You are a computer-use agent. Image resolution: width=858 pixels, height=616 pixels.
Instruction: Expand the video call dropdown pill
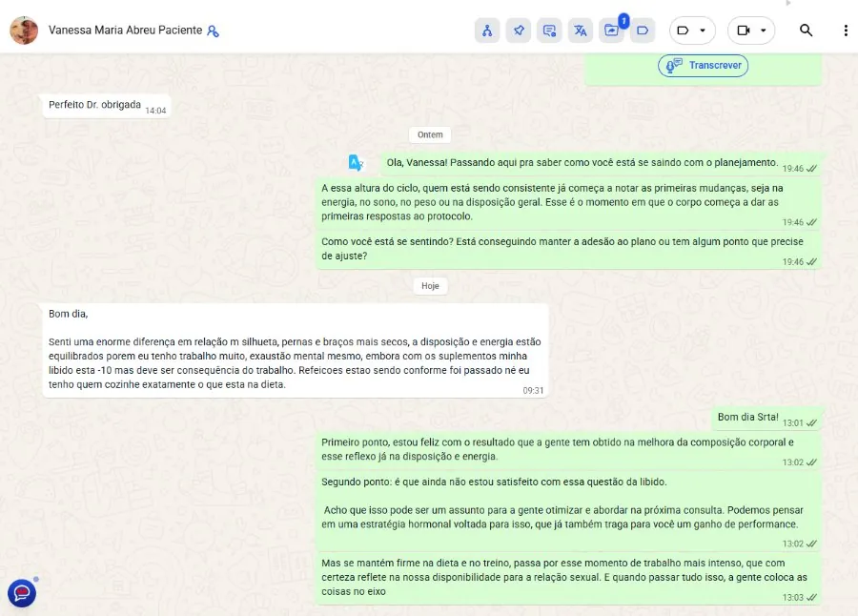(x=751, y=31)
